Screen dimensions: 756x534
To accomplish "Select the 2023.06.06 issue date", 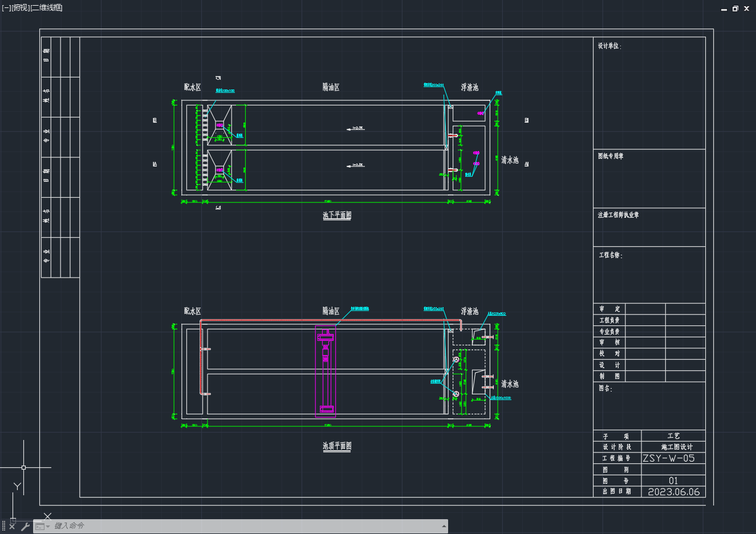I will pyautogui.click(x=674, y=492).
